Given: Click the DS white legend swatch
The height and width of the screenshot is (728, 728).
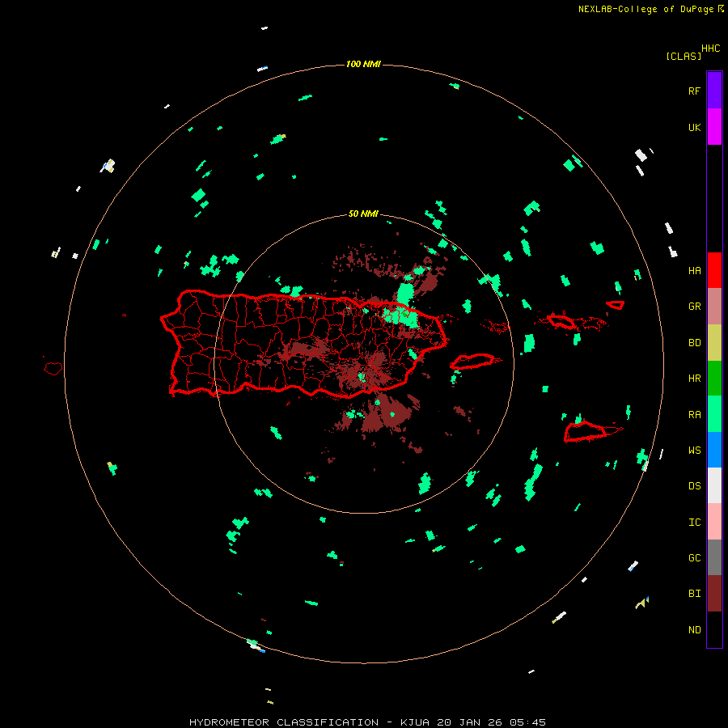Looking at the screenshot, I should [714, 485].
